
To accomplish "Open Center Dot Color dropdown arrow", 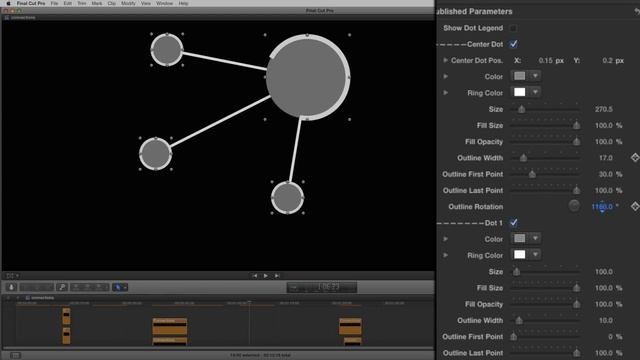I will (535, 76).
